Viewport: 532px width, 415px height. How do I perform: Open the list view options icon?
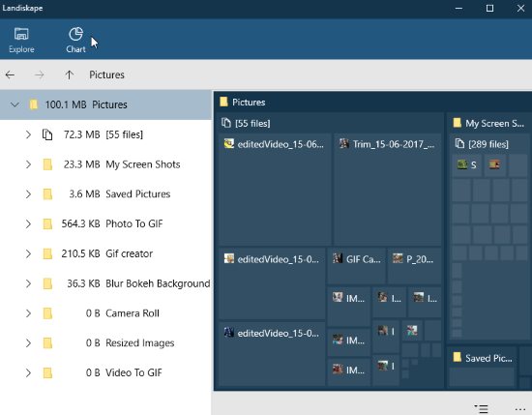481,408
